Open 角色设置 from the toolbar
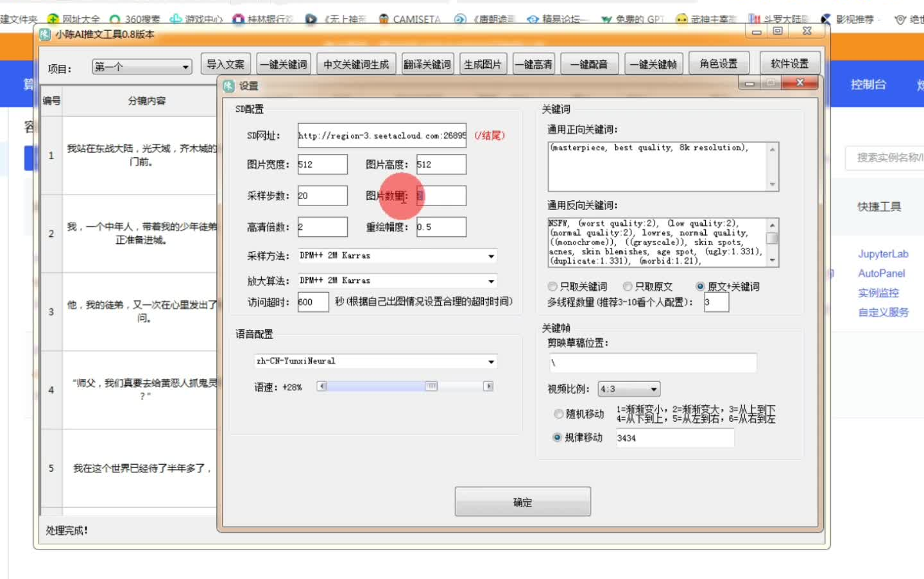924x579 pixels. coord(719,64)
